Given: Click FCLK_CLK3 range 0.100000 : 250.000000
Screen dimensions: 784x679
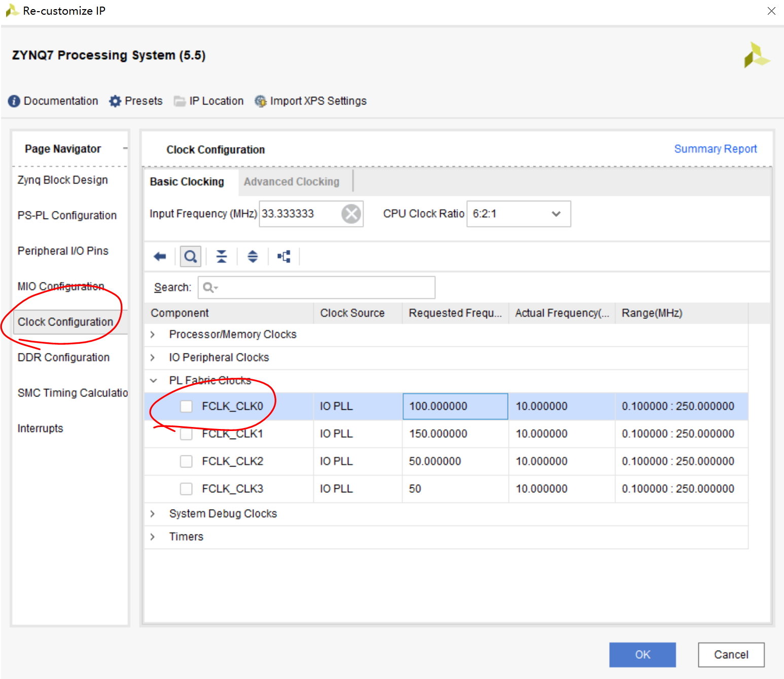Looking at the screenshot, I should 682,489.
